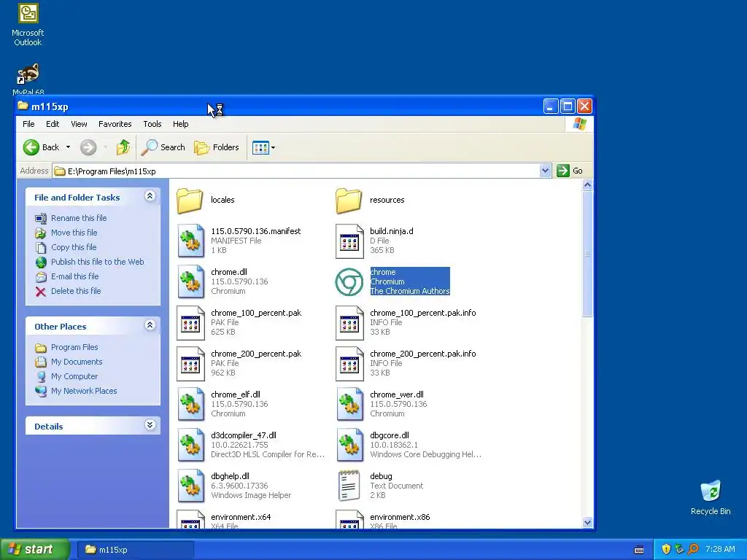Viewport: 747px width, 560px height.
Task: Click the vertical scrollbar thumb
Action: coord(587,253)
